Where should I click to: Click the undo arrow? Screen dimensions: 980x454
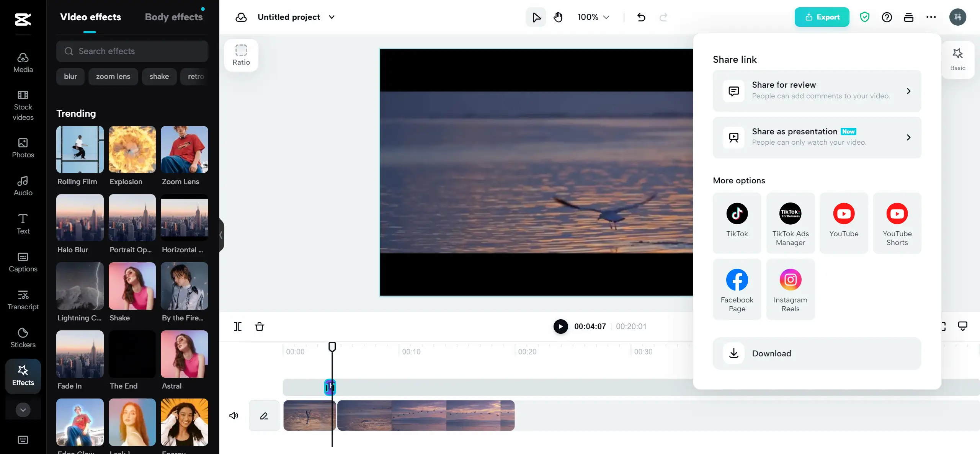tap(641, 17)
